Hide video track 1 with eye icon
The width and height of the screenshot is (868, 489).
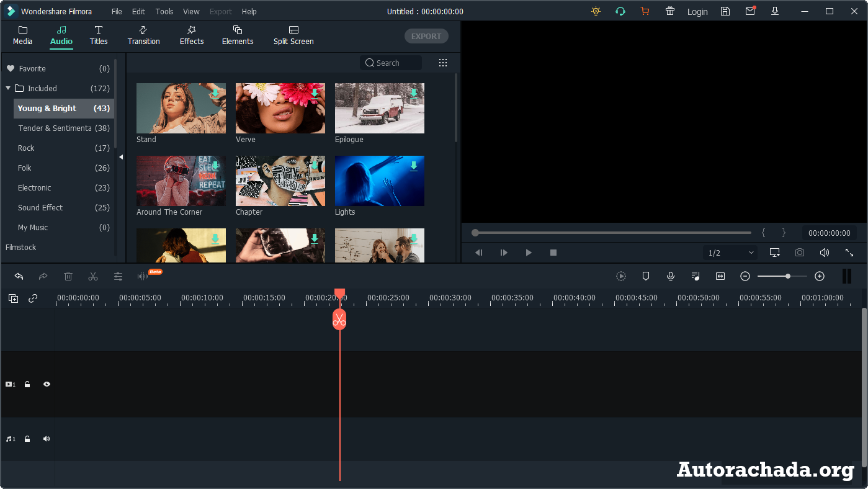click(x=47, y=384)
